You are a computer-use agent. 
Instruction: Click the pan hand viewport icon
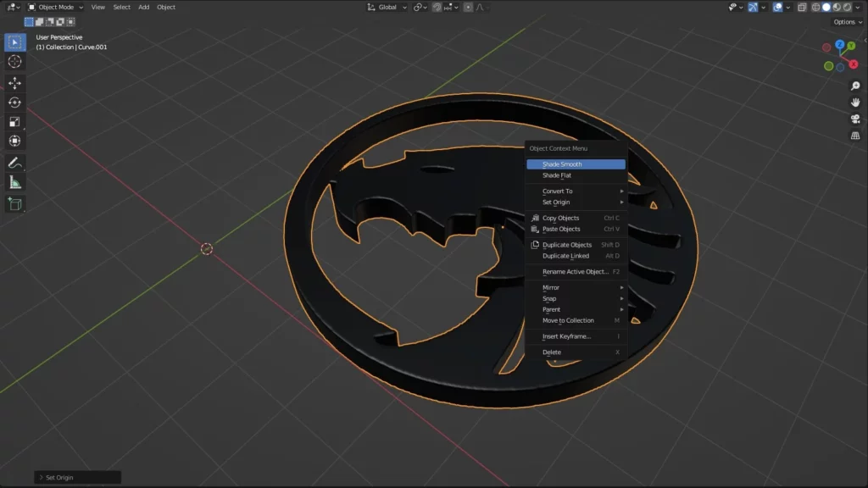(x=855, y=103)
